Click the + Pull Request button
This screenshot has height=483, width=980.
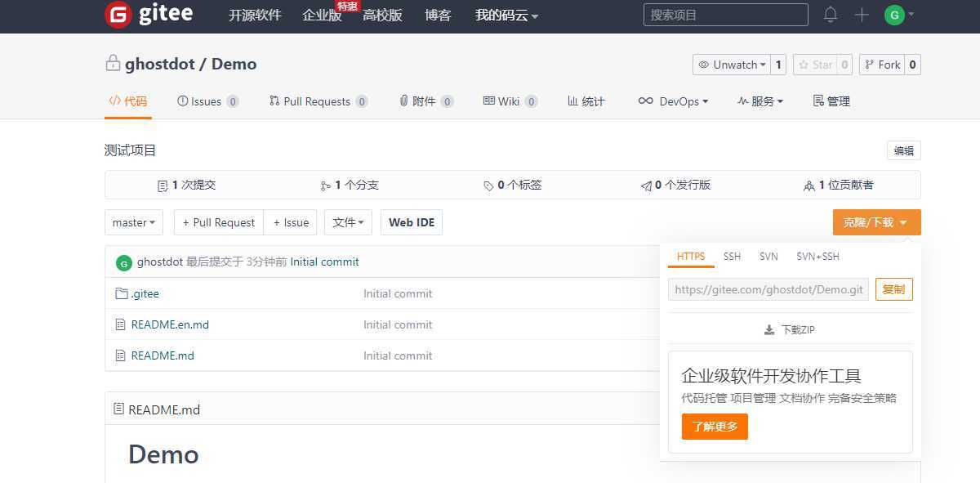tap(219, 222)
